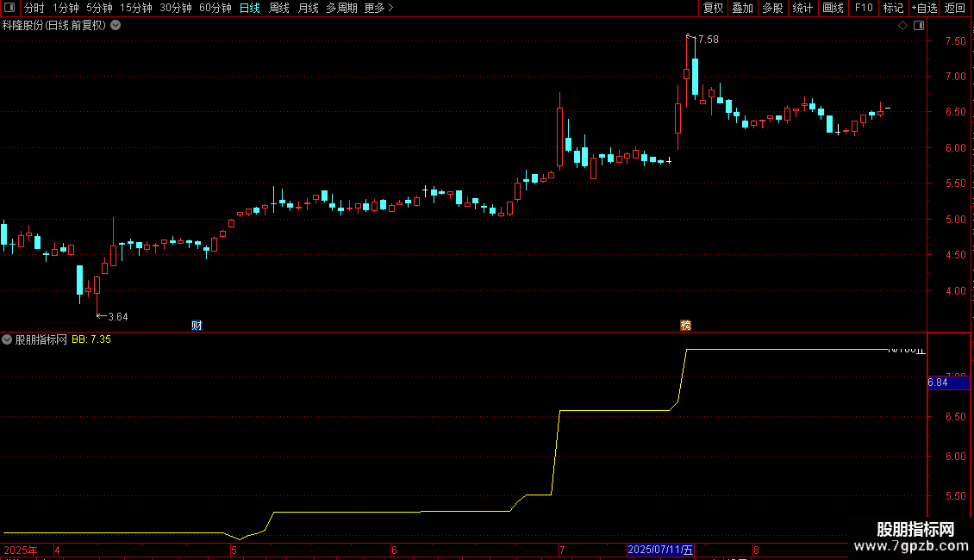The image size is (974, 560).
Task: Click the 2025/07/11/五 date marker
Action: click(x=660, y=550)
